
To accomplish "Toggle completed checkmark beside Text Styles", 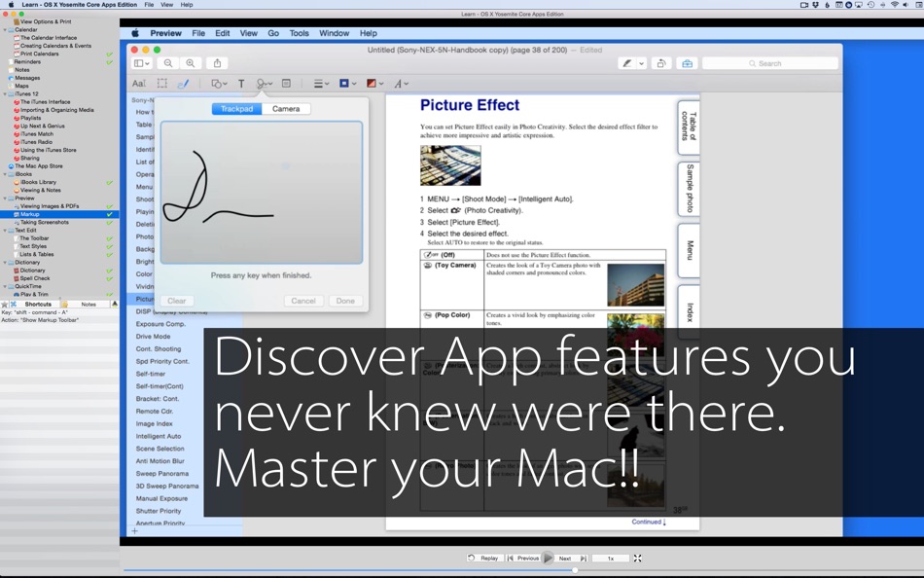I will (x=110, y=246).
